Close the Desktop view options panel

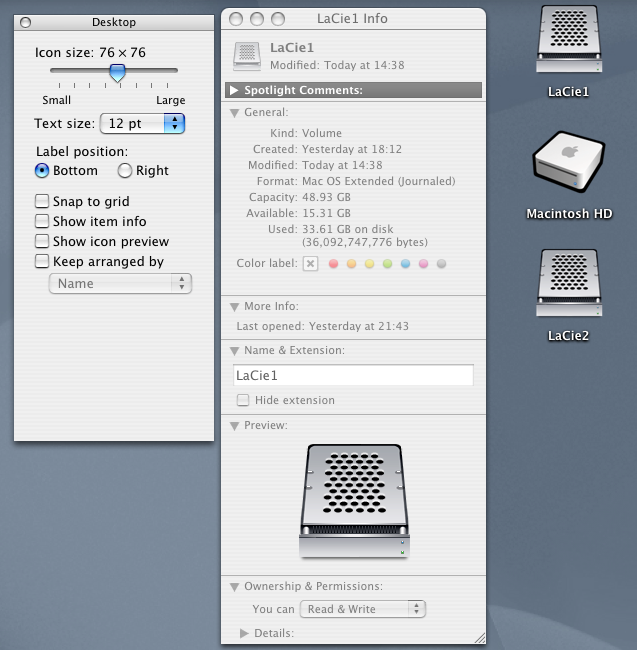(x=25, y=22)
